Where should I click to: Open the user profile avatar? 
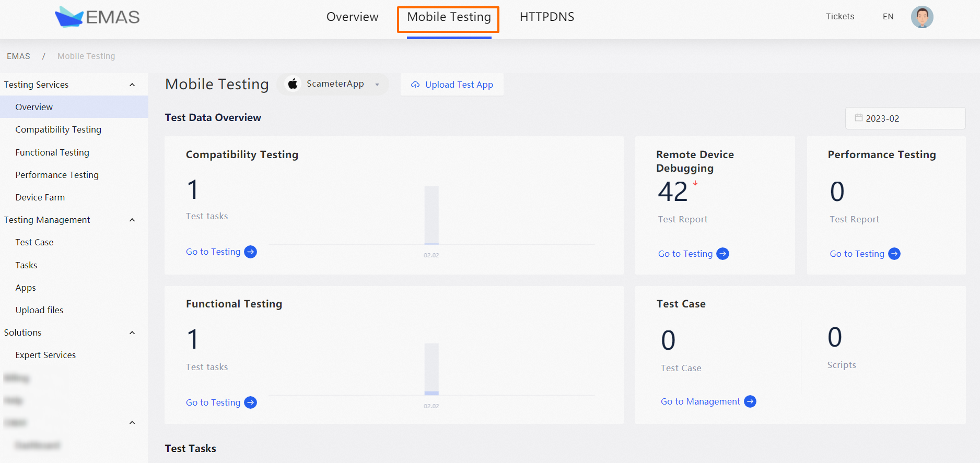922,17
